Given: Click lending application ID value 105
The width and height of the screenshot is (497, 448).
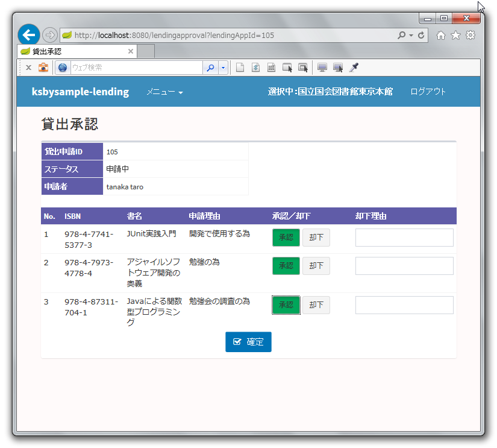Looking at the screenshot, I should [x=112, y=152].
